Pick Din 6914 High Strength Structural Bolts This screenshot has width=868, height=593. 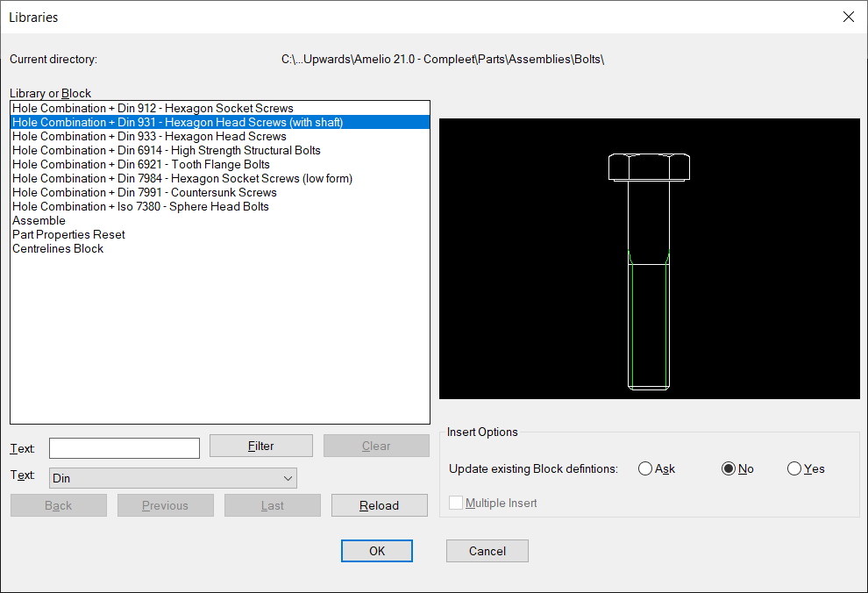(x=220, y=150)
